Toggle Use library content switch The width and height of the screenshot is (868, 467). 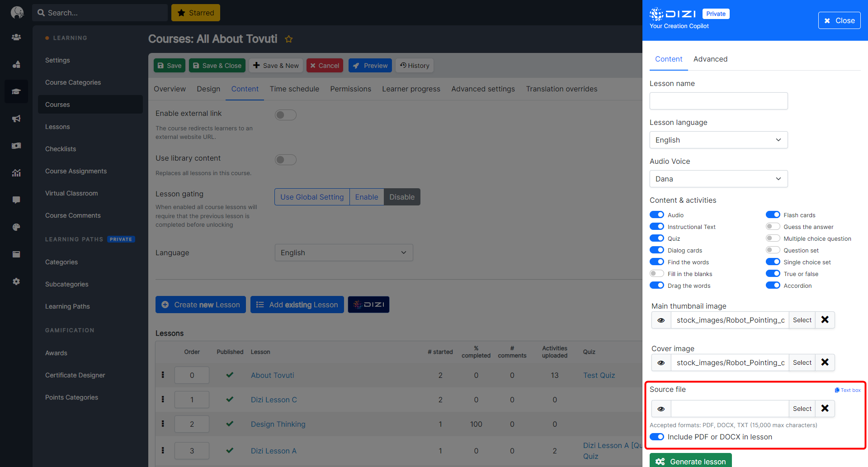pos(286,160)
